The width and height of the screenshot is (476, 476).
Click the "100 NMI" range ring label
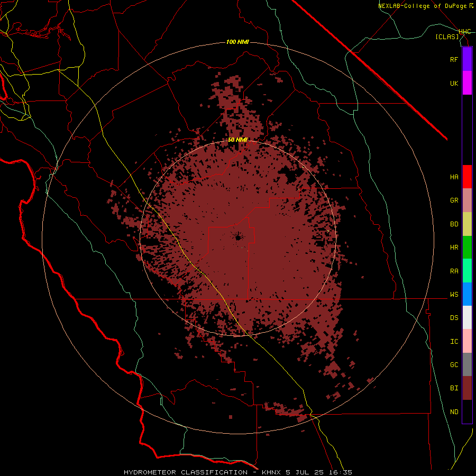(237, 42)
